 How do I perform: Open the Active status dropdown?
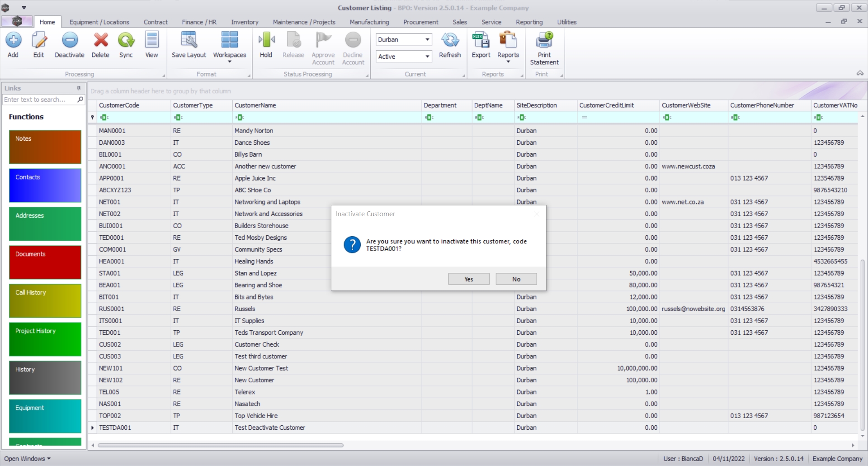click(x=427, y=57)
